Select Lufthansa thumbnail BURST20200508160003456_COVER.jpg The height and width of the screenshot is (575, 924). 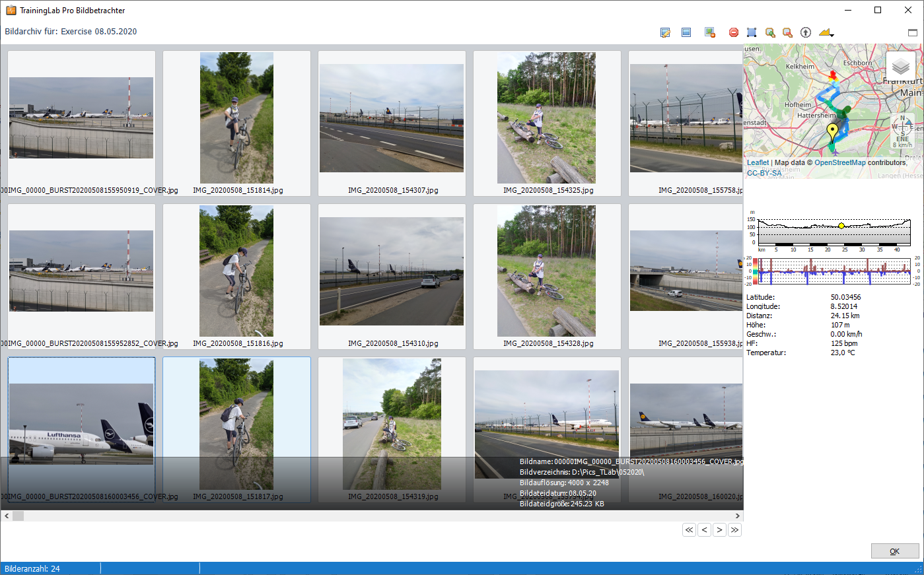(x=81, y=430)
